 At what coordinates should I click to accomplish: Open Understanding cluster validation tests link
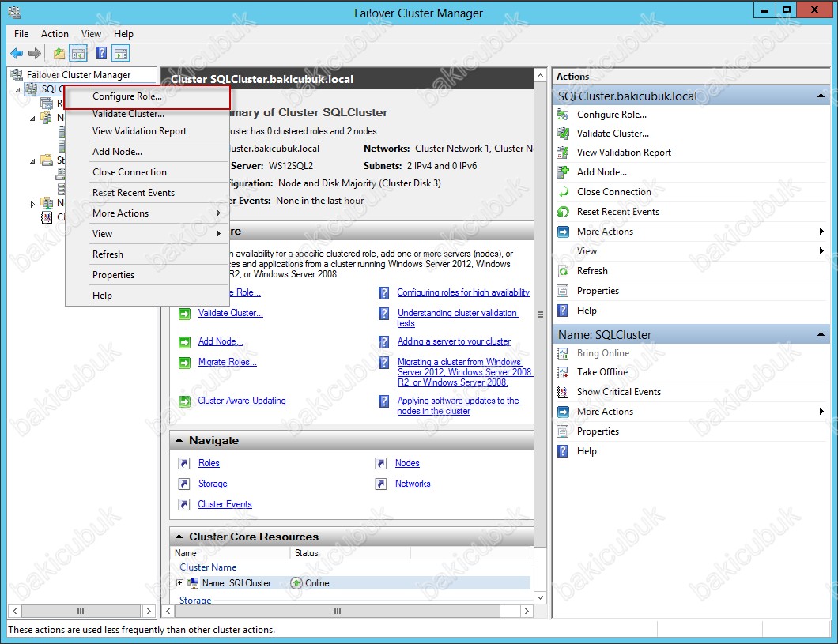point(458,318)
